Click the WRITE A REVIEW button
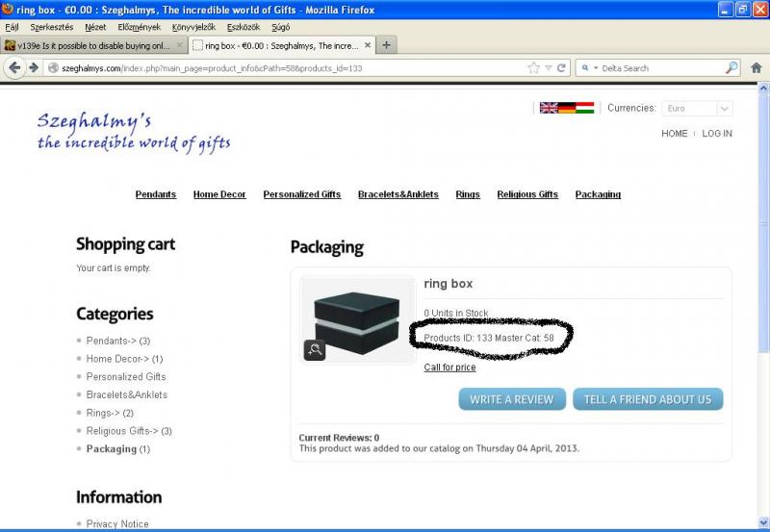The height and width of the screenshot is (532, 770). point(512,399)
